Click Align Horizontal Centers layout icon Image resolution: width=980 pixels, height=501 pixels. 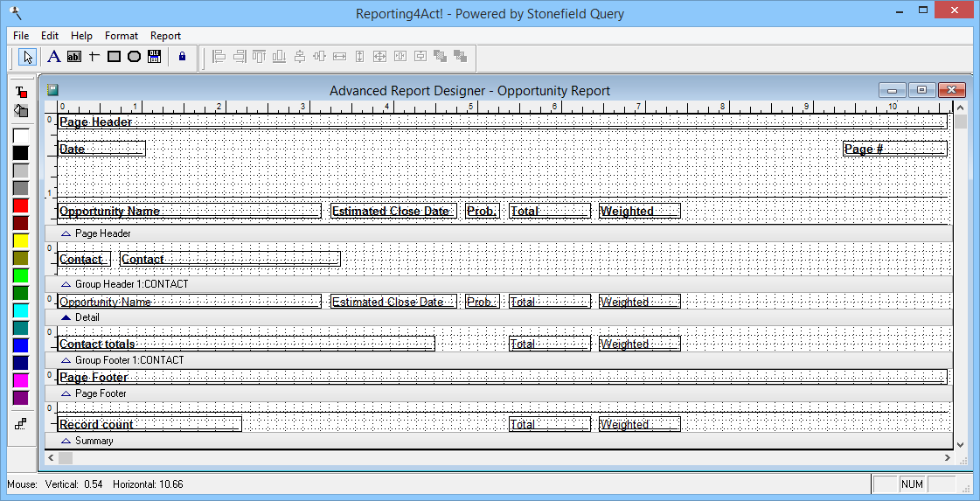point(319,56)
